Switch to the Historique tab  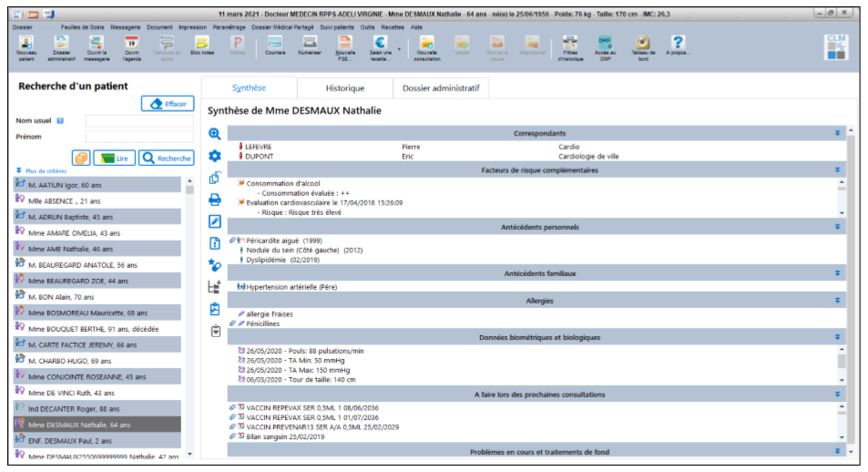point(344,88)
